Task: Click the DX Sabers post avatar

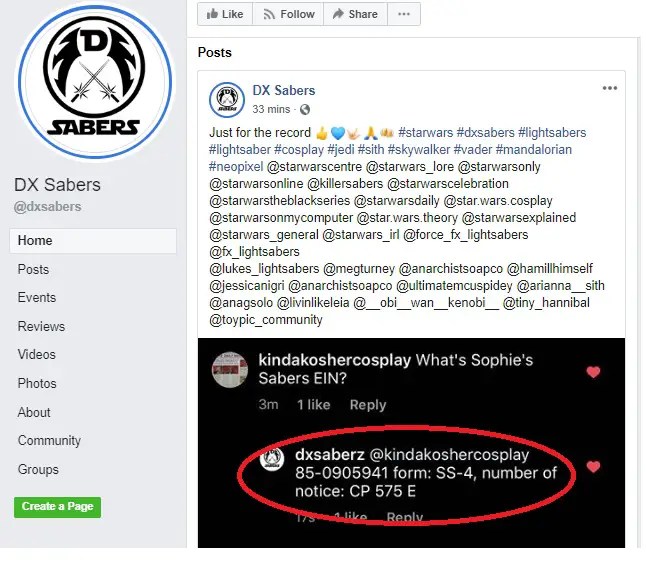Action: [227, 100]
